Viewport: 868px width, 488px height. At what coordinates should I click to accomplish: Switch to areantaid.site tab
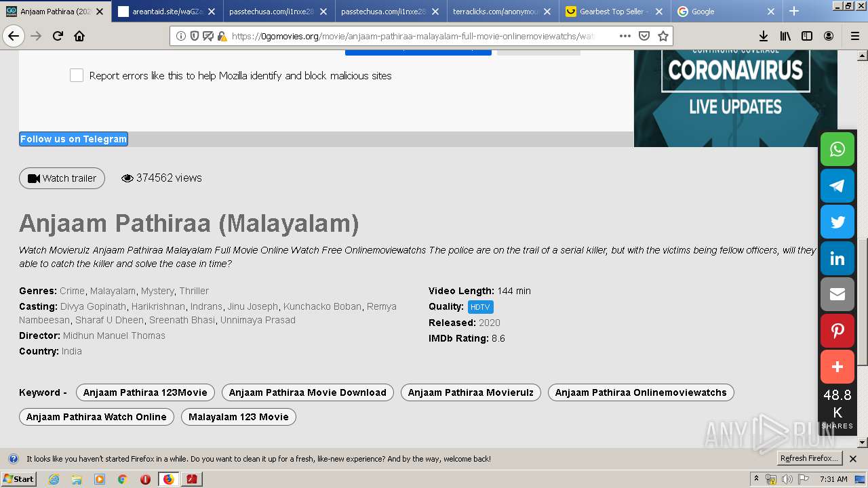pos(167,12)
